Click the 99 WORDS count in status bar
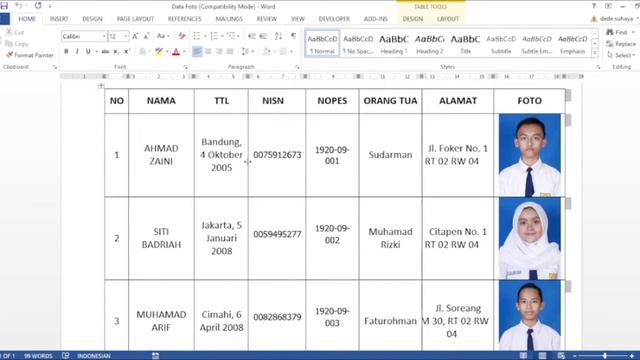The width and height of the screenshot is (640, 360). click(38, 356)
